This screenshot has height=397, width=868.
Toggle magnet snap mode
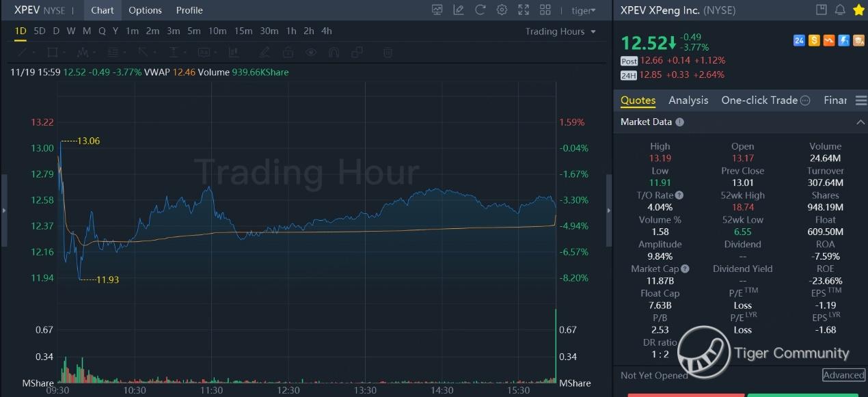click(x=334, y=52)
